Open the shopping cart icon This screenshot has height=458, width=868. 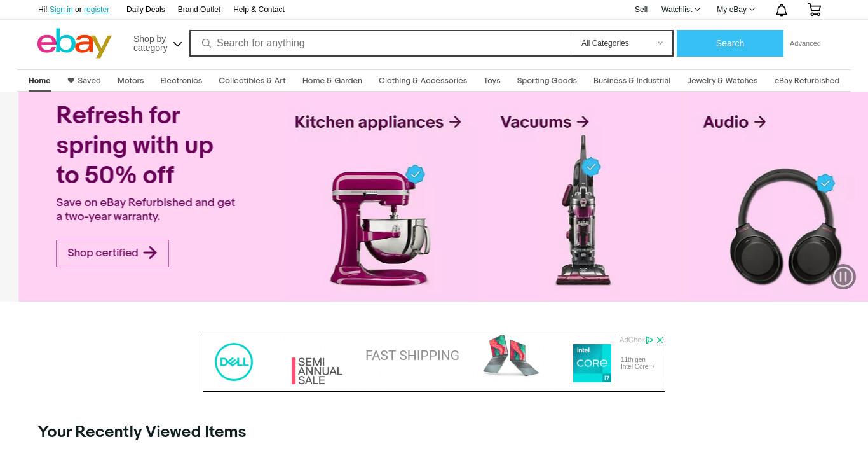click(814, 10)
